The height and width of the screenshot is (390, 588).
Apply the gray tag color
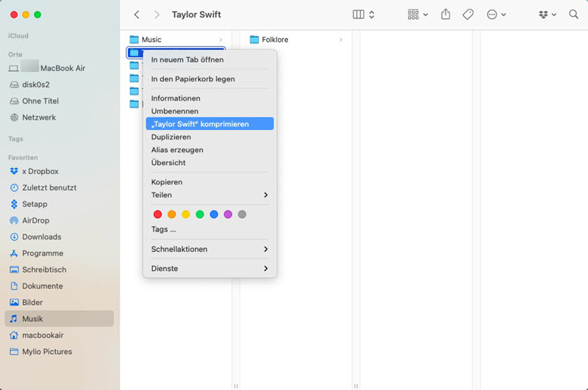pyautogui.click(x=243, y=214)
